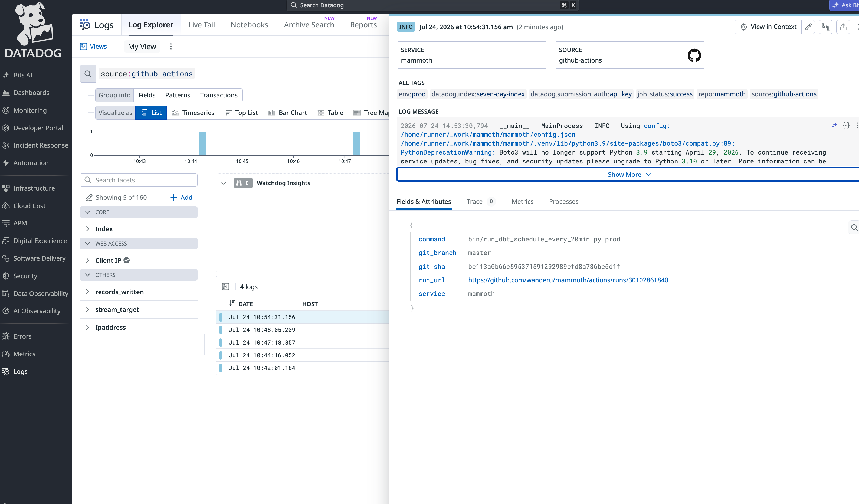Select the log row Jul 24 10:48:05.209

coord(302,330)
